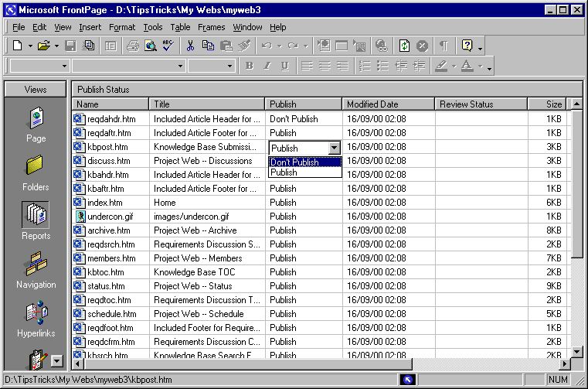Sort by Modified Date column header
Viewport: 588px width, 389px height.
pos(388,104)
